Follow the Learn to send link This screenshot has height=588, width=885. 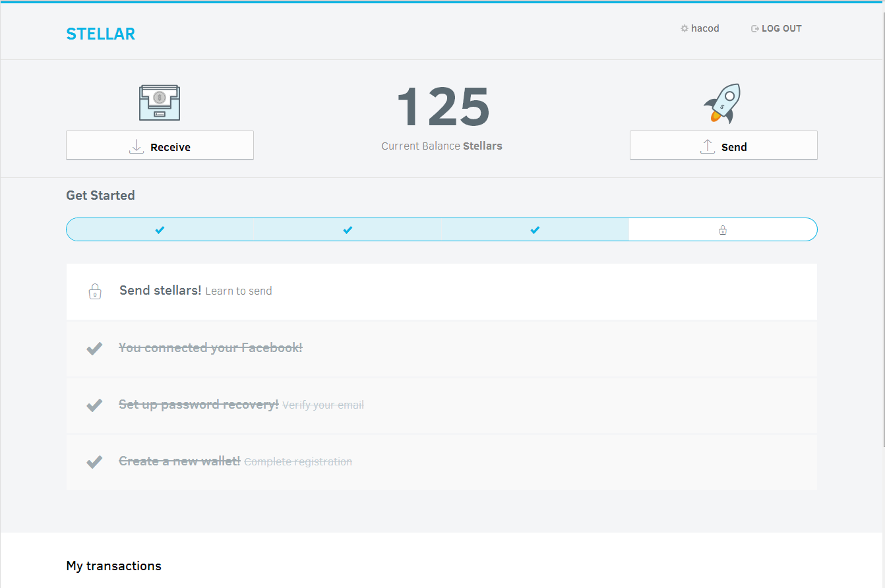tap(239, 291)
